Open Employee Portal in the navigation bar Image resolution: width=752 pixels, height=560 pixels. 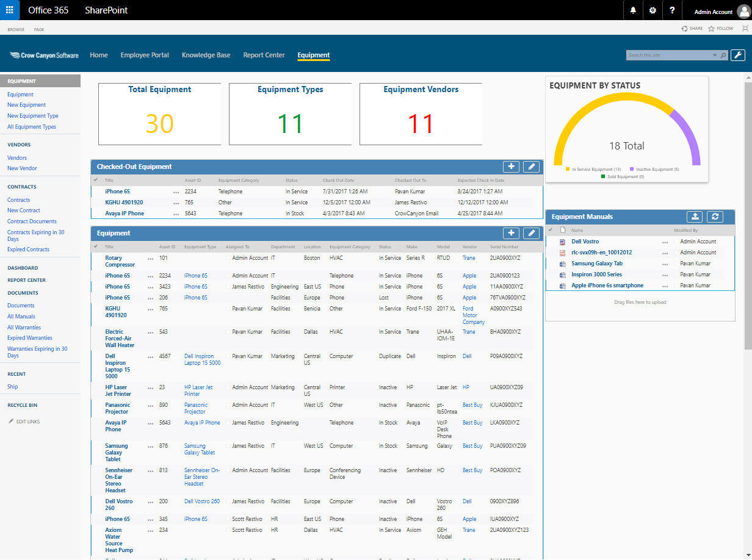point(145,55)
